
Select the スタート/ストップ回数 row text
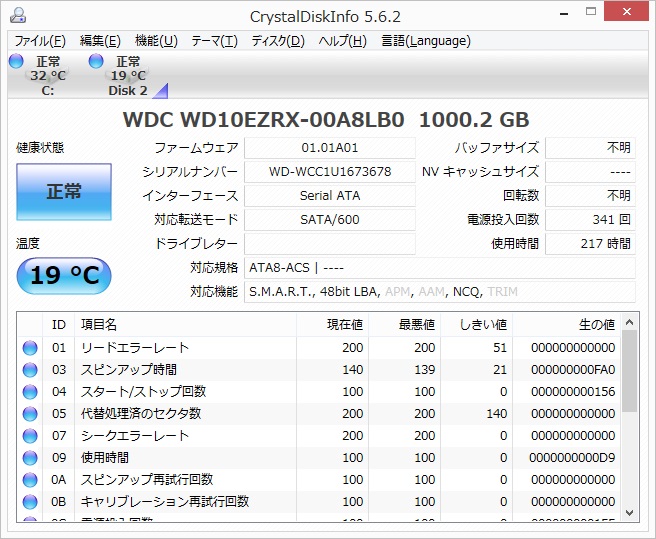(x=144, y=392)
